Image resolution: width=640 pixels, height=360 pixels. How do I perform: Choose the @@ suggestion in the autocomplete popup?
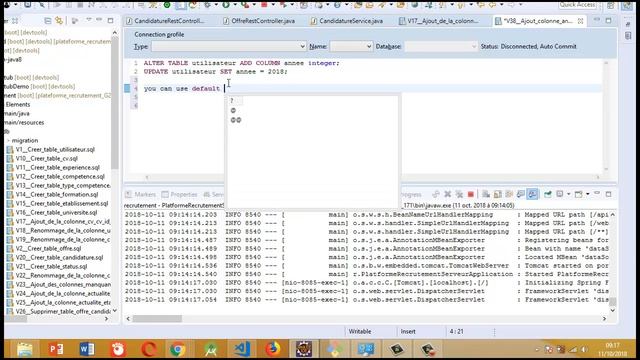(x=236, y=120)
